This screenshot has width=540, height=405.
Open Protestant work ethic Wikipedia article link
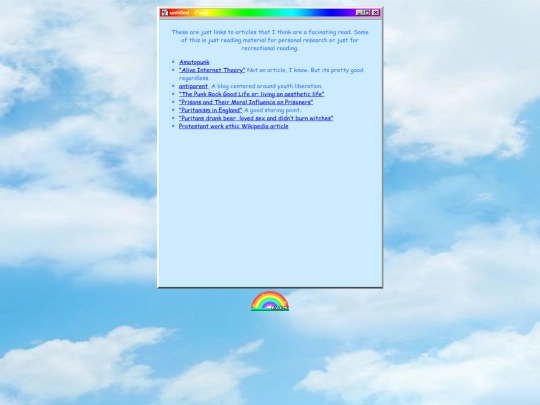point(233,126)
